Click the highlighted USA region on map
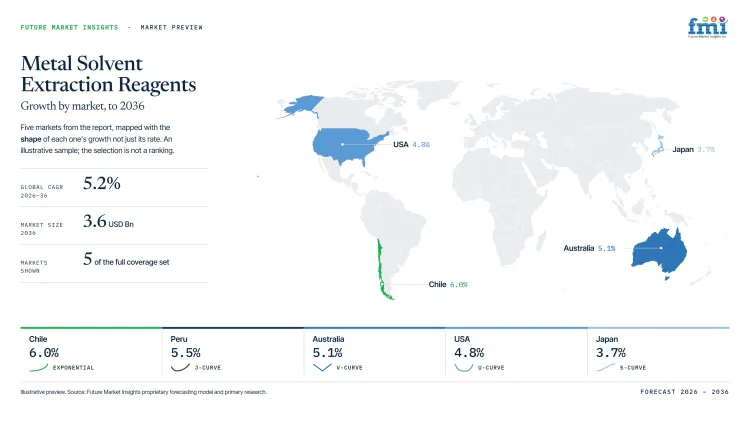 [347, 145]
